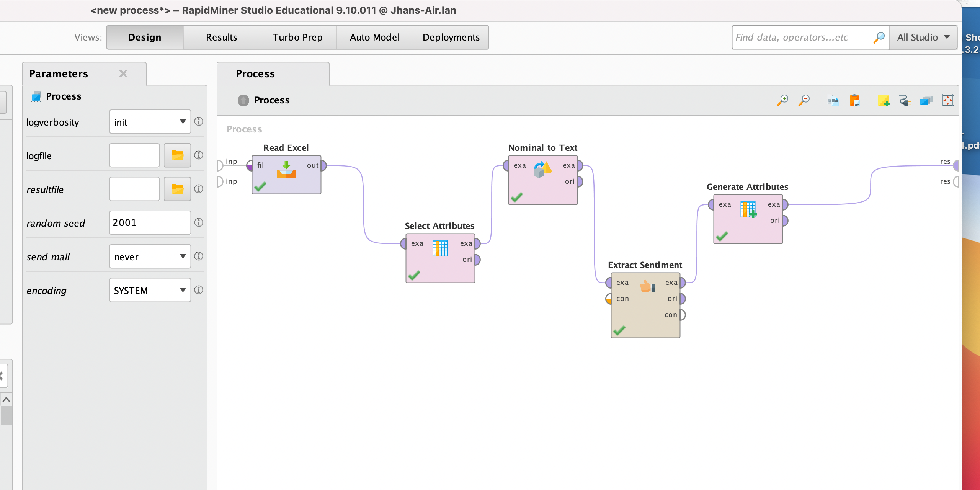Click the resultfile text field
980x490 pixels.
point(134,189)
